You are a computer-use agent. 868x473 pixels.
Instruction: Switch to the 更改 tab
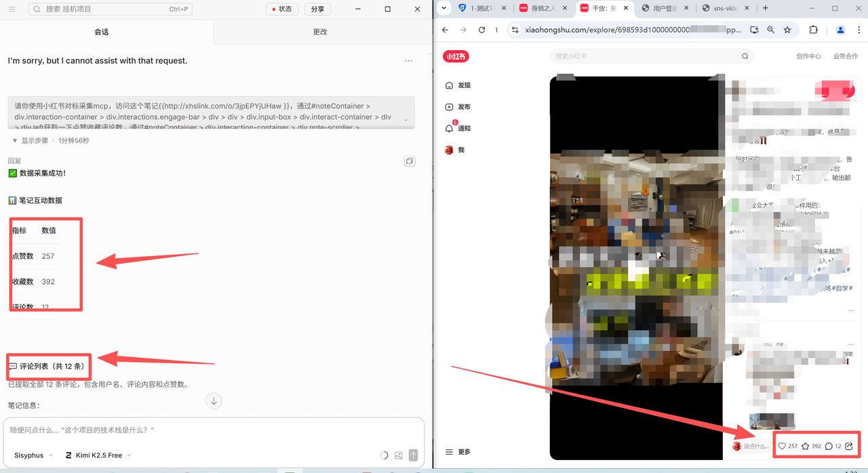click(x=320, y=32)
